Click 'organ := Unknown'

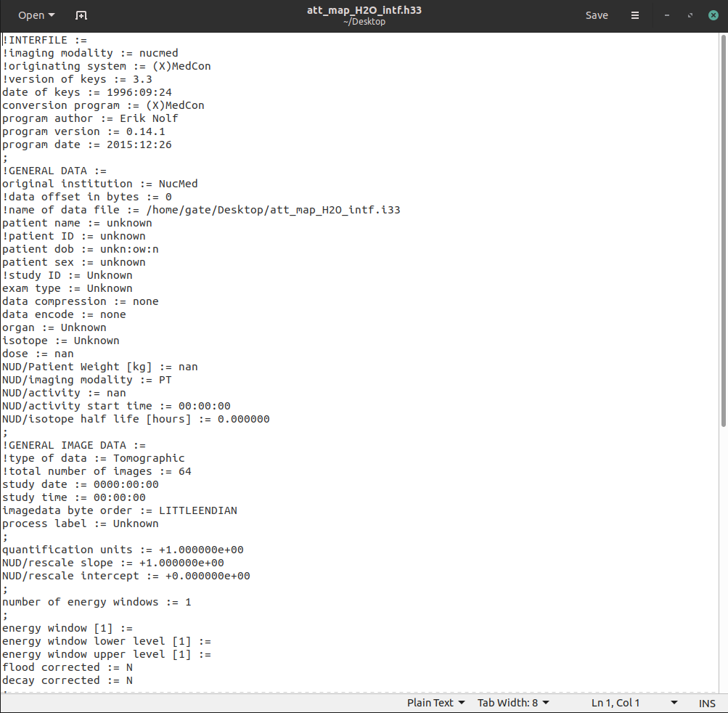[54, 327]
